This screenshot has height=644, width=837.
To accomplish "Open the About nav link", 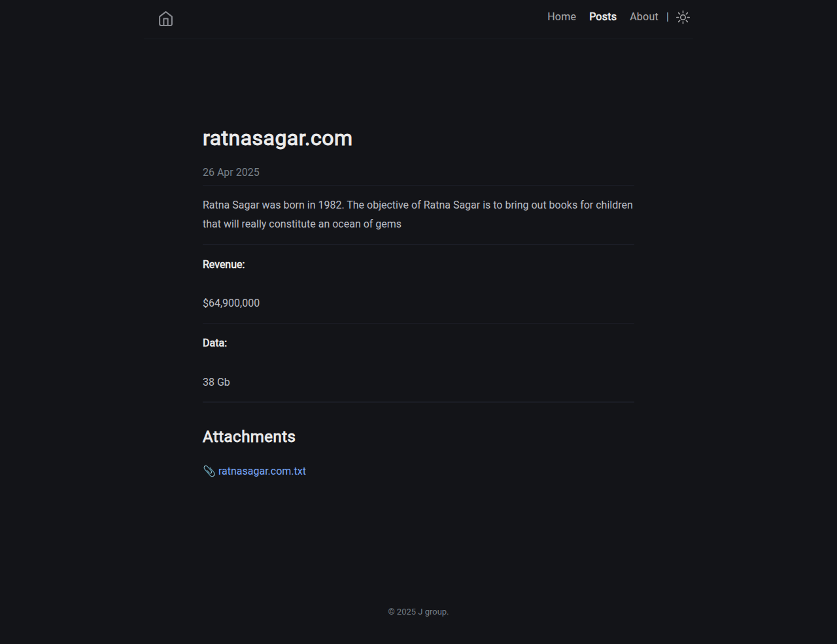I will click(x=644, y=17).
